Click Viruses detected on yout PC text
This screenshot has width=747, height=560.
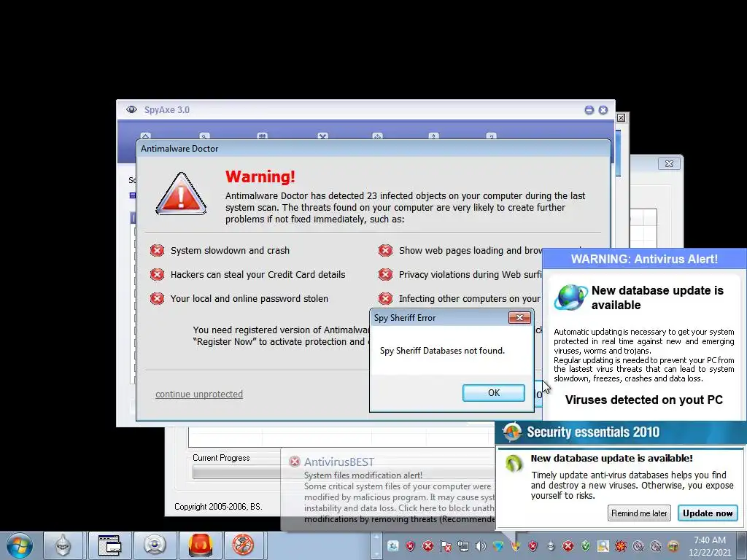644,400
